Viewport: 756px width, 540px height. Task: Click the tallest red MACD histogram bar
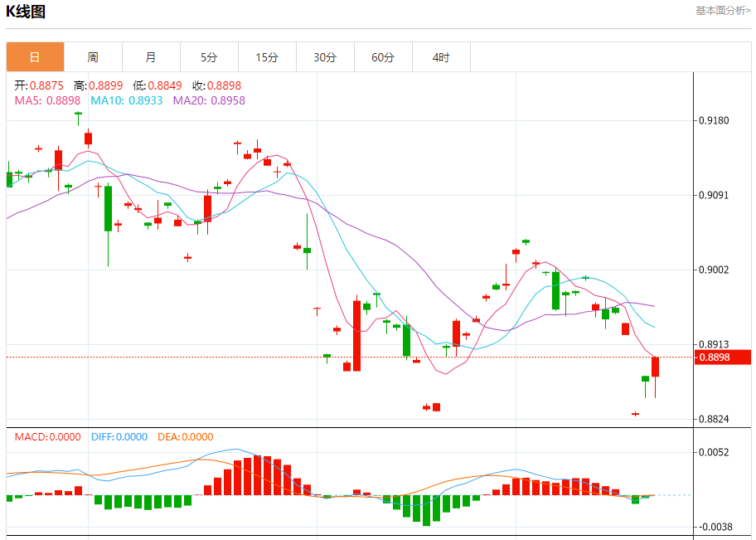(x=257, y=475)
